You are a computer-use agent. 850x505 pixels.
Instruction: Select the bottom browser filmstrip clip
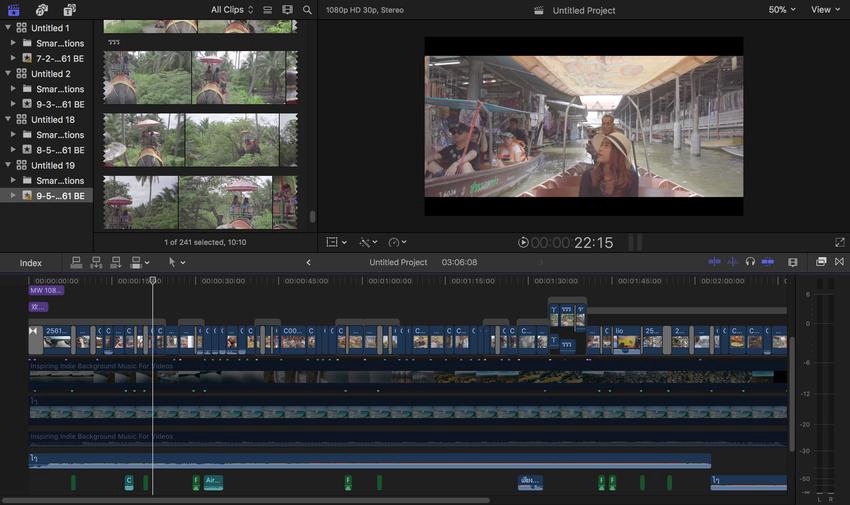point(200,202)
